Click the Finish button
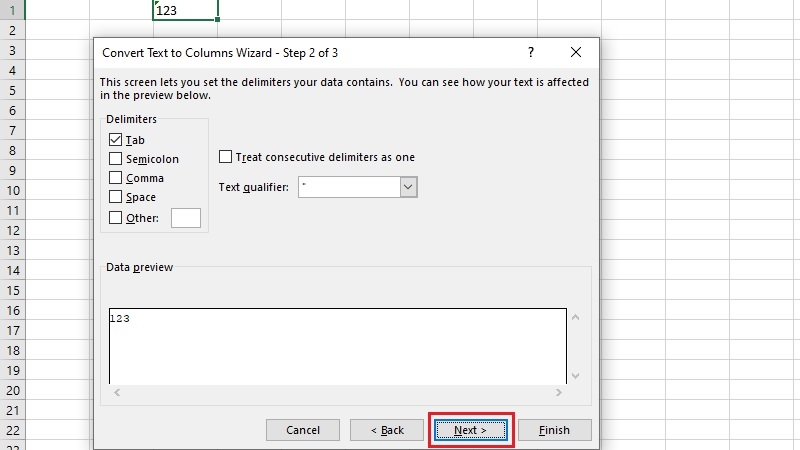The height and width of the screenshot is (450, 800). [555, 430]
